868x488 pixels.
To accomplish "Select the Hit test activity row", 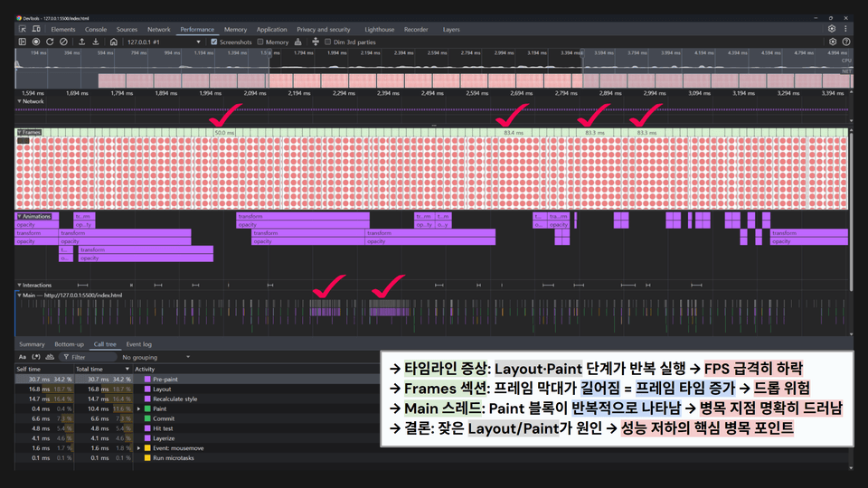I will pos(197,428).
